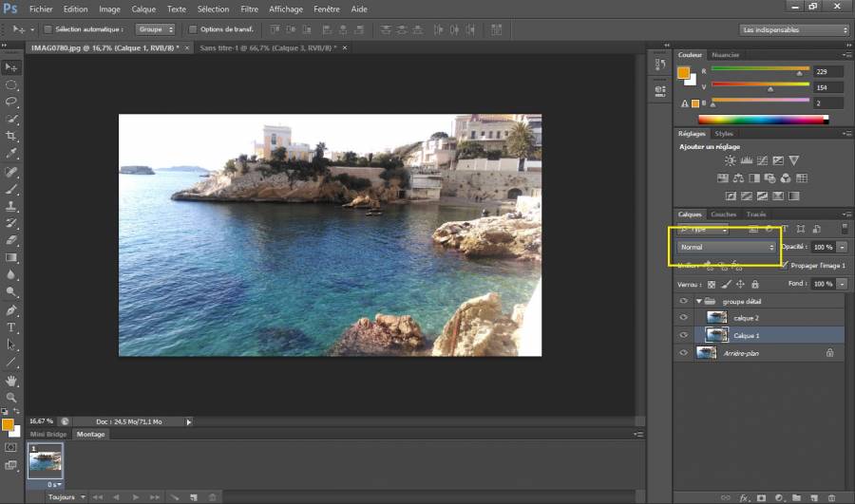855x504 pixels.
Task: Click the lock all icon in Verrou row
Action: [754, 284]
